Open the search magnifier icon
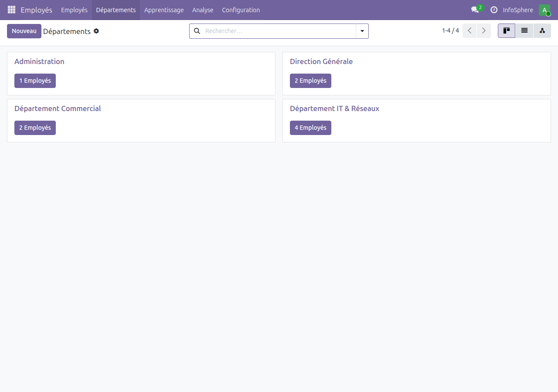Image resolution: width=558 pixels, height=392 pixels. point(197,31)
